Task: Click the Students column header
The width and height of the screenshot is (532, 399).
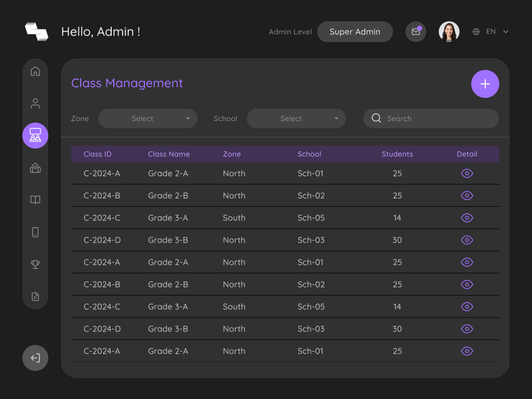Action: click(x=397, y=154)
